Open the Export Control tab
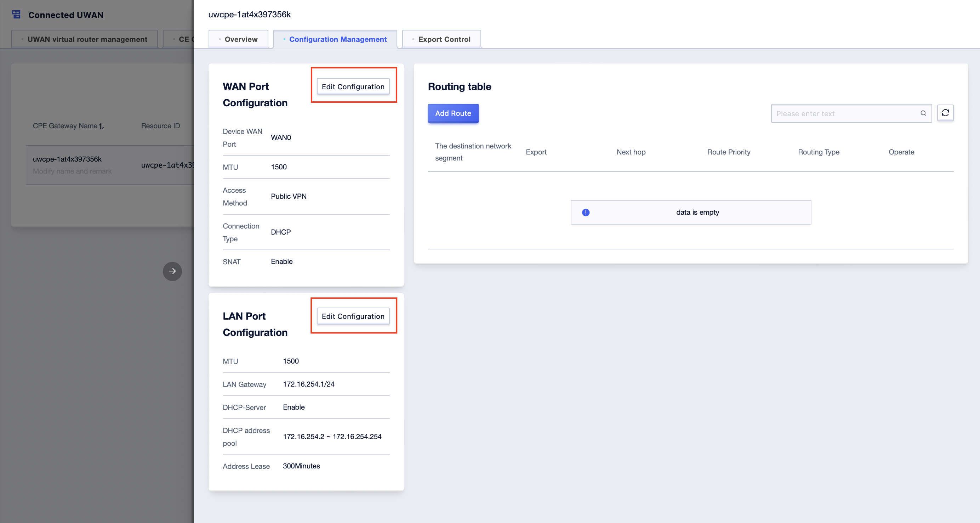This screenshot has width=980, height=523. point(441,39)
